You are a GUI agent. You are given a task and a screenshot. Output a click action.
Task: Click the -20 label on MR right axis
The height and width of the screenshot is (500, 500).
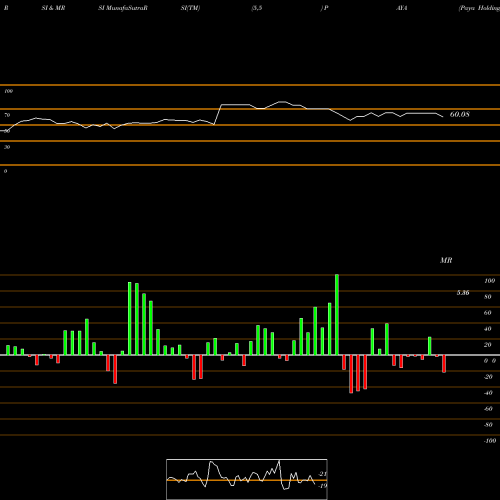(488, 377)
